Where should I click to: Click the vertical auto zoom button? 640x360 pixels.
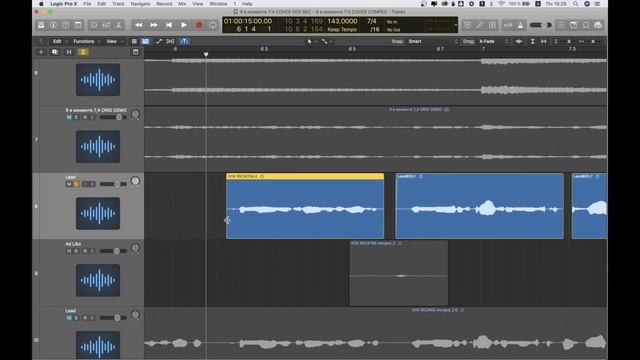coord(533,41)
